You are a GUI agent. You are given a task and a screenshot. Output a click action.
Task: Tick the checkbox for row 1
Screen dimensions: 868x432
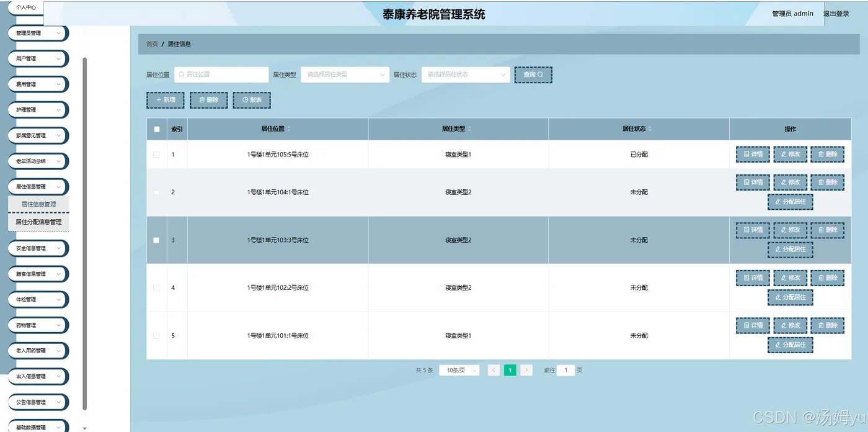(x=156, y=155)
